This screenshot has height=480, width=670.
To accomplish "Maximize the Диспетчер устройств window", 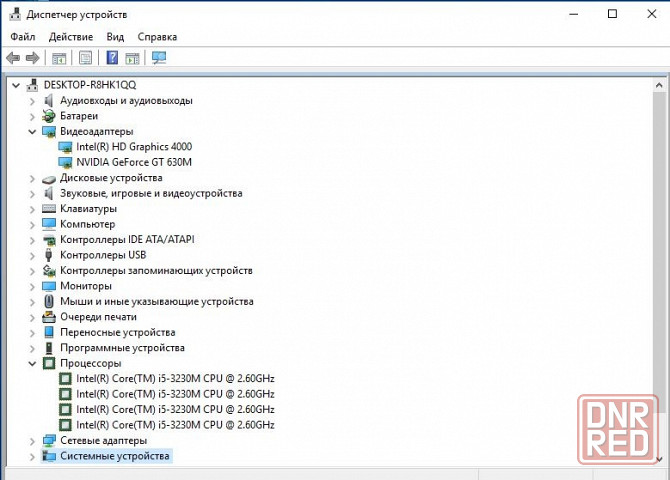I will (x=612, y=14).
